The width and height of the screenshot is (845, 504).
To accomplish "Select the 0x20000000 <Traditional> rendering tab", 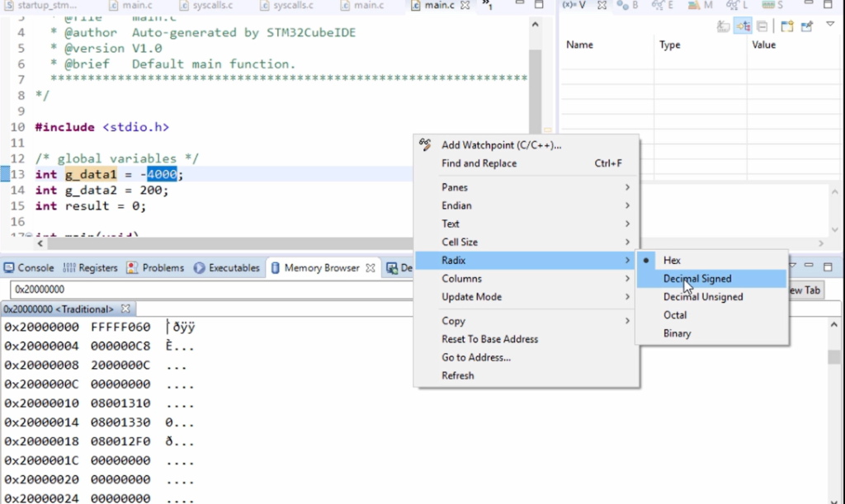I will tap(59, 309).
